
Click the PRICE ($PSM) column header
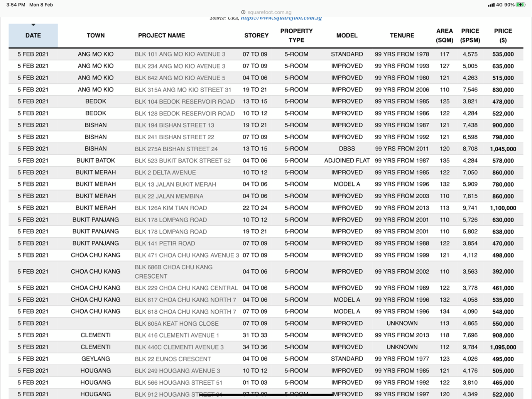coord(470,36)
